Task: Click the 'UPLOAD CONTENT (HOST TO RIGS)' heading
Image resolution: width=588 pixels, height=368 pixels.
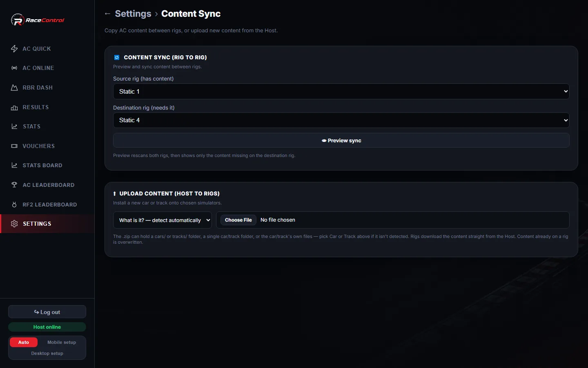Action: 169,194
